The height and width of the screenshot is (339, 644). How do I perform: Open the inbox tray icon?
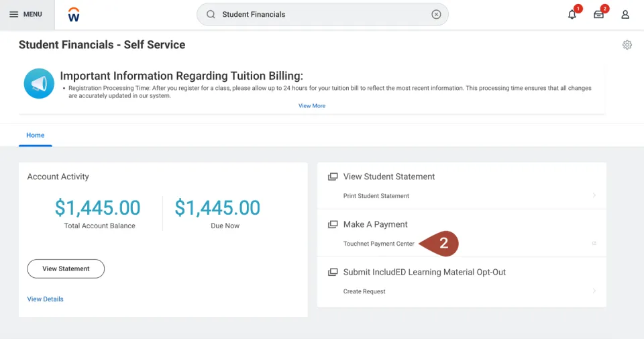[x=599, y=15]
